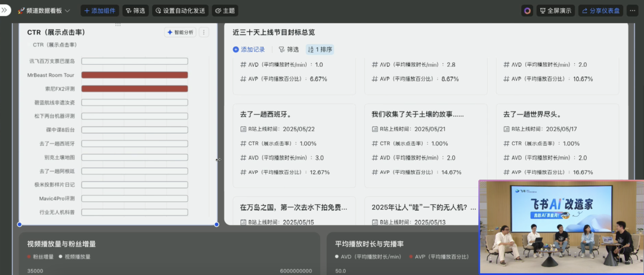Click the 去了一趟阿根廷 chart label
The width and height of the screenshot is (644, 275).
[57, 171]
